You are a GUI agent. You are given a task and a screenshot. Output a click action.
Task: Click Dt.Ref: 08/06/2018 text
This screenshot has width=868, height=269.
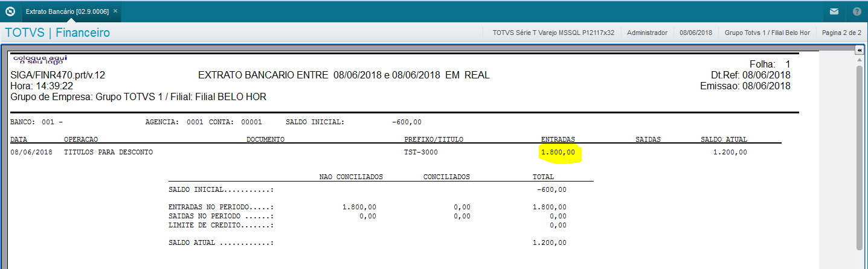(x=750, y=75)
